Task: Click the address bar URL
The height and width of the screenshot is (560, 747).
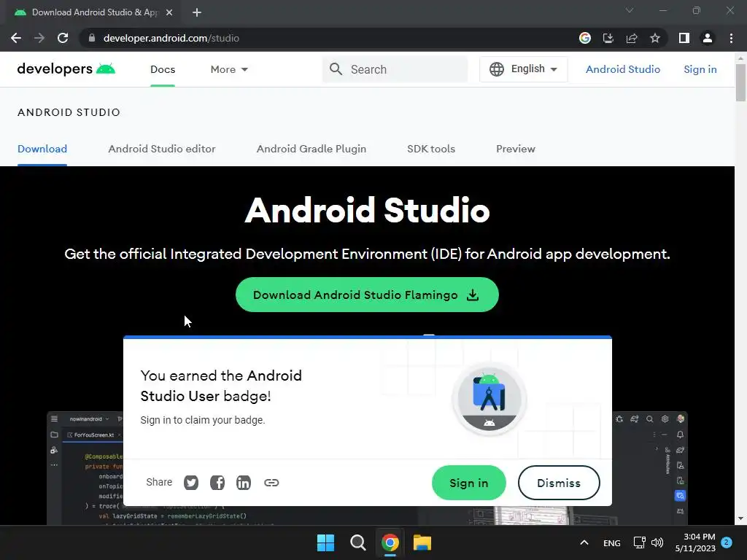Action: click(171, 38)
